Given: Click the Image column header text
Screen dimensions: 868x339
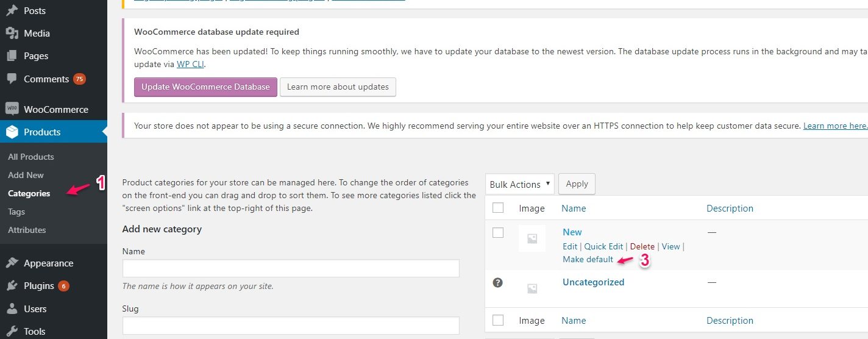Looking at the screenshot, I should pyautogui.click(x=532, y=208).
